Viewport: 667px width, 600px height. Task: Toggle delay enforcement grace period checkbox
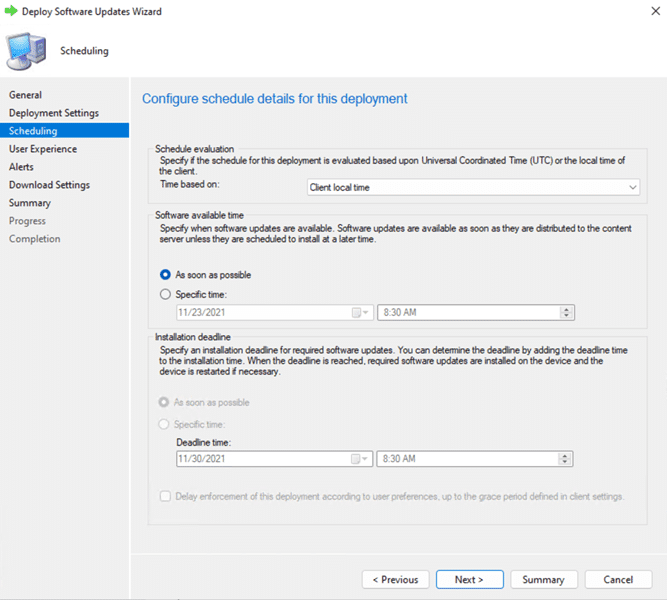coord(166,496)
